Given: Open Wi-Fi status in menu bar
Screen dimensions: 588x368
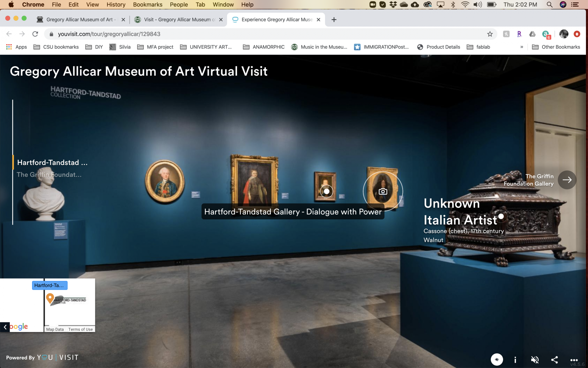Looking at the screenshot, I should coord(465,4).
